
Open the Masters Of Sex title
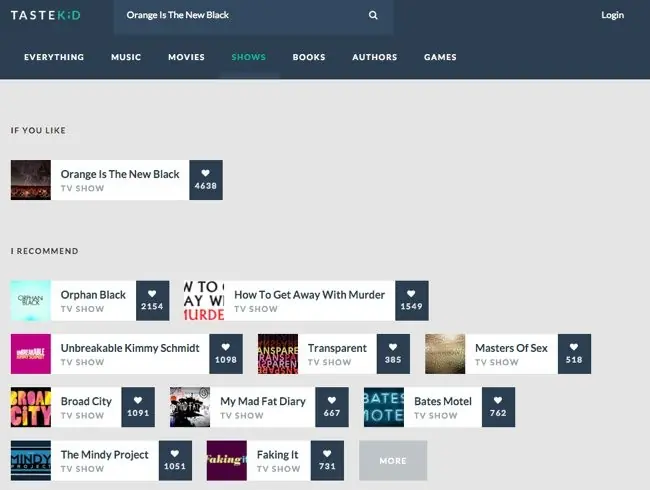[x=512, y=348]
